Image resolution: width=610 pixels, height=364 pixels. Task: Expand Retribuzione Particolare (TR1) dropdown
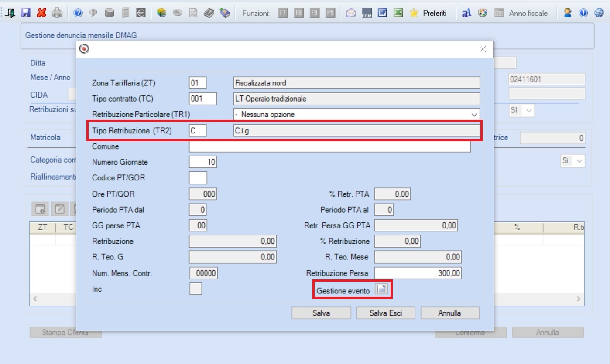(x=474, y=115)
